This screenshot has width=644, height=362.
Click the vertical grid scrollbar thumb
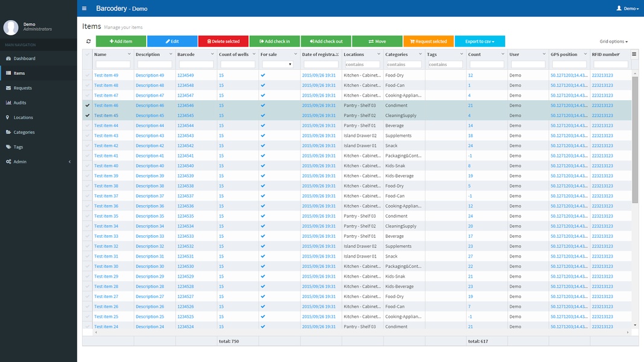635,139
